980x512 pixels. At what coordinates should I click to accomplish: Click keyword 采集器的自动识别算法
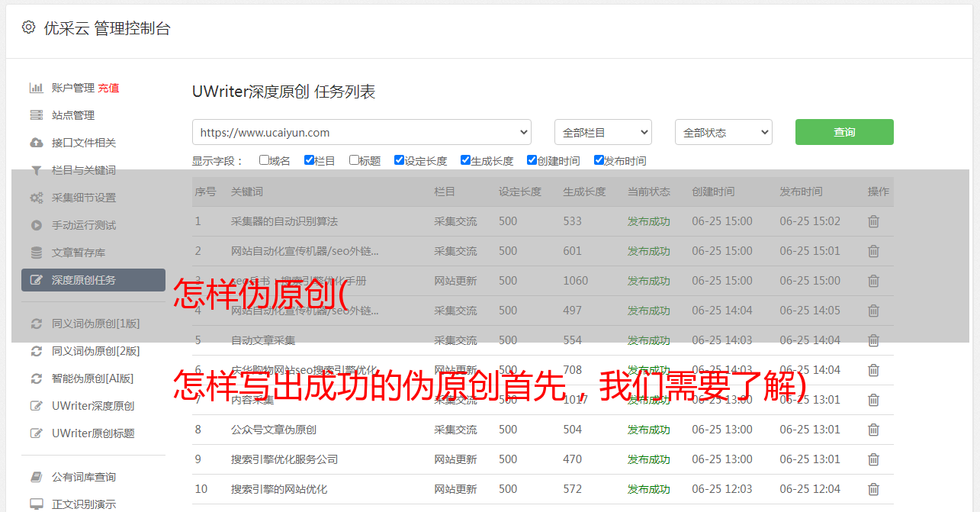tap(284, 221)
